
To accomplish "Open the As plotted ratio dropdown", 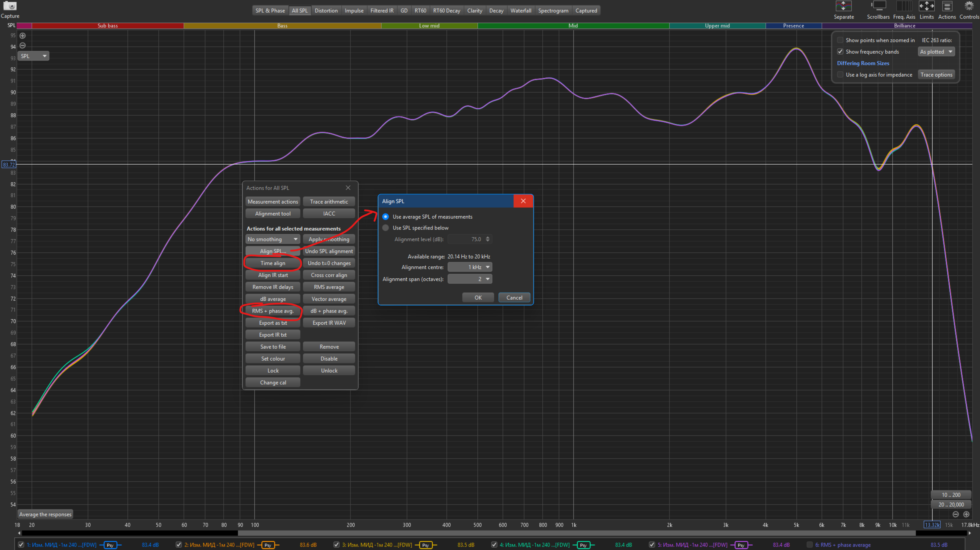I will coord(936,52).
